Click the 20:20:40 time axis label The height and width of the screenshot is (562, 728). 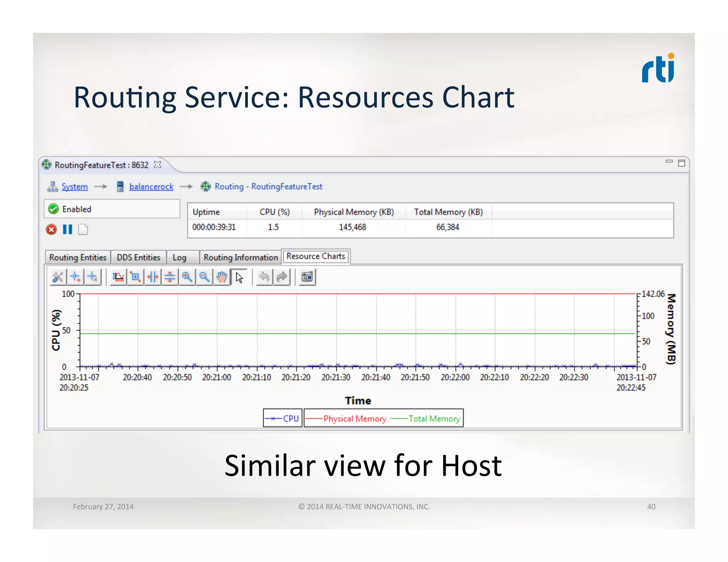point(137,377)
